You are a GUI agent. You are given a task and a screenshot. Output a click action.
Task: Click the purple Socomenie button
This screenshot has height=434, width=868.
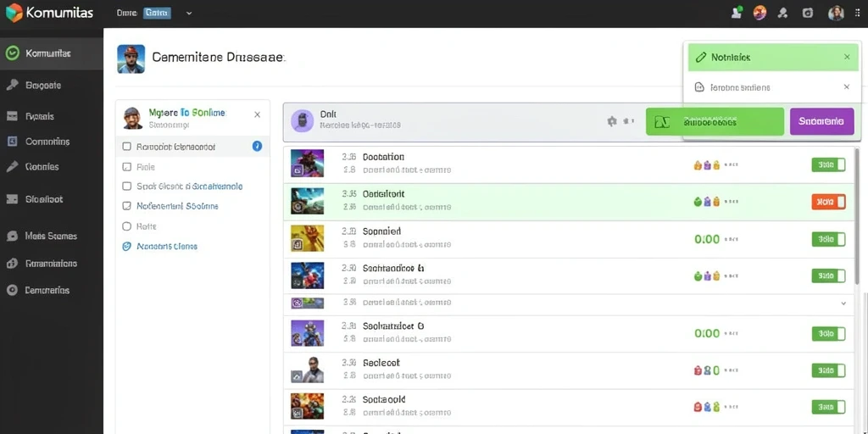coord(822,121)
